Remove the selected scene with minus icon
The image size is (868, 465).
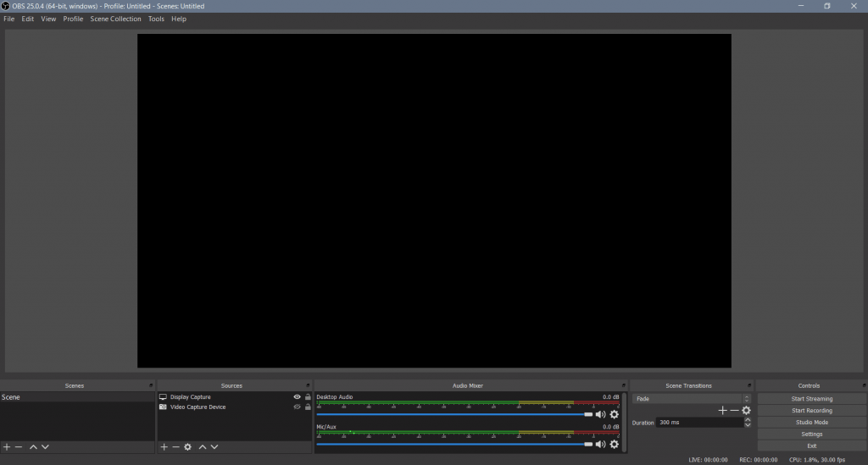(x=19, y=446)
